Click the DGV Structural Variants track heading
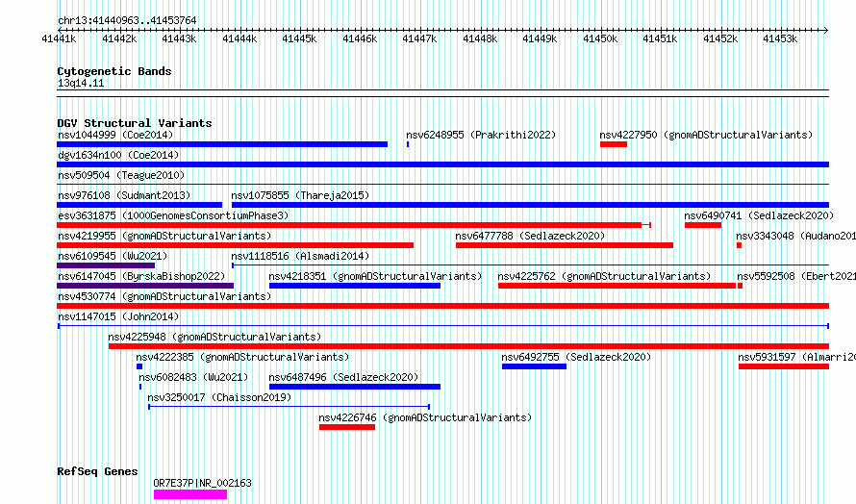 pos(135,123)
